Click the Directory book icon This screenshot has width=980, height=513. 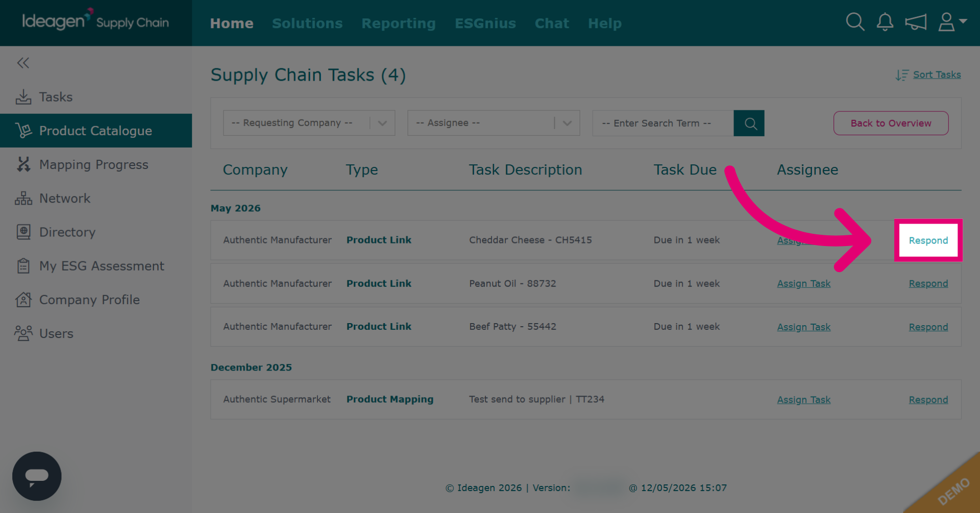(23, 232)
